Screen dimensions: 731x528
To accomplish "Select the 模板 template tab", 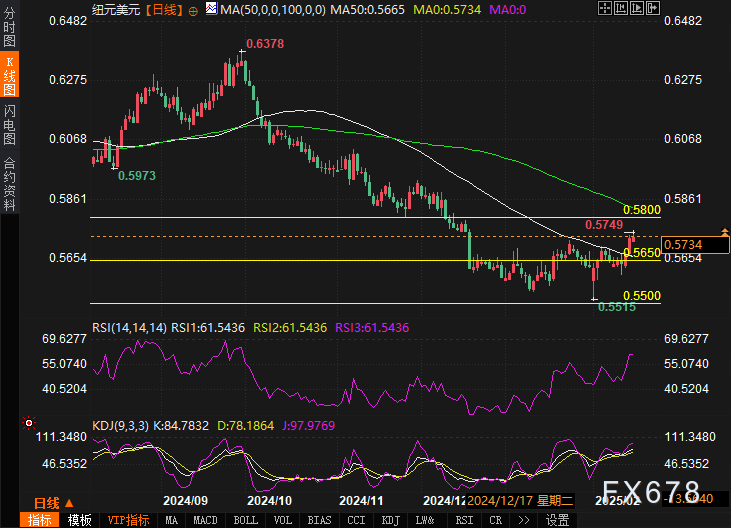I will click(79, 520).
